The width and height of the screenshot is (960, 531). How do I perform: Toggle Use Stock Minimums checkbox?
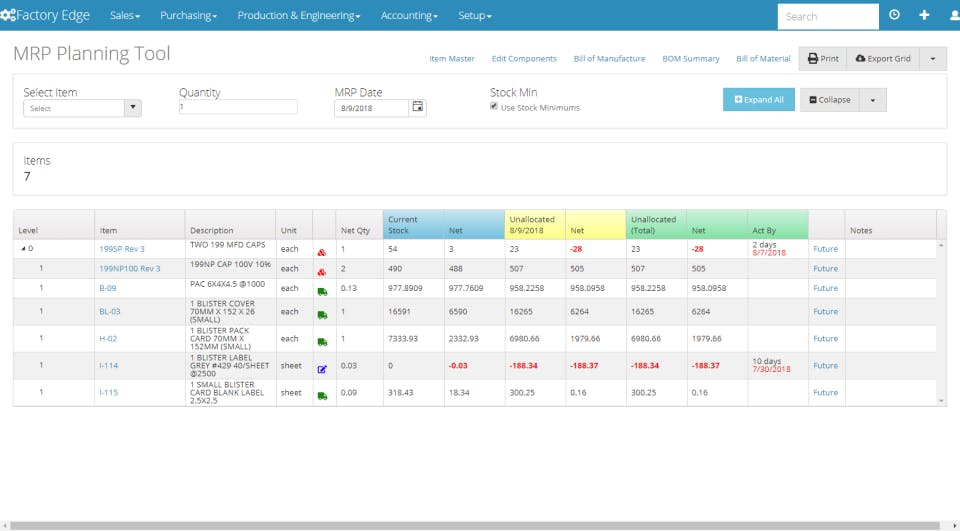[493, 107]
